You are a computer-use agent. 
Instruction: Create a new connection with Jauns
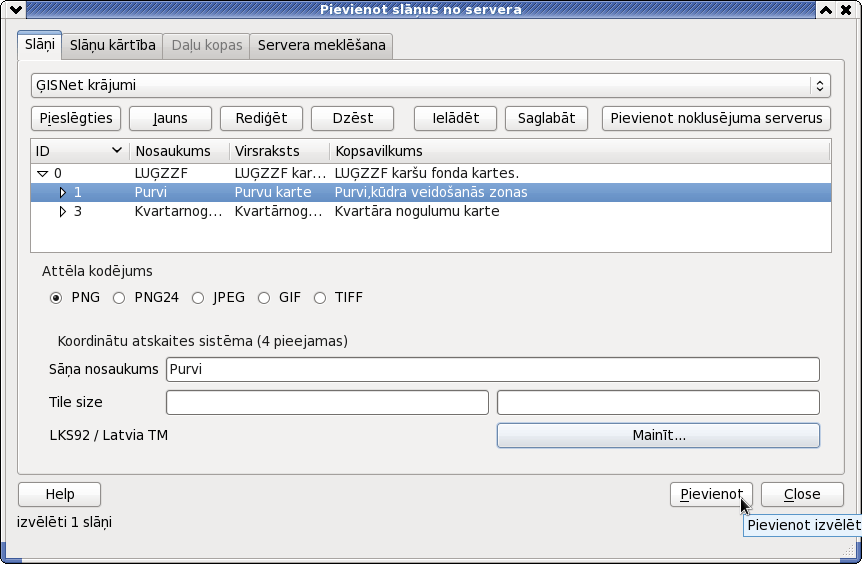tap(170, 118)
